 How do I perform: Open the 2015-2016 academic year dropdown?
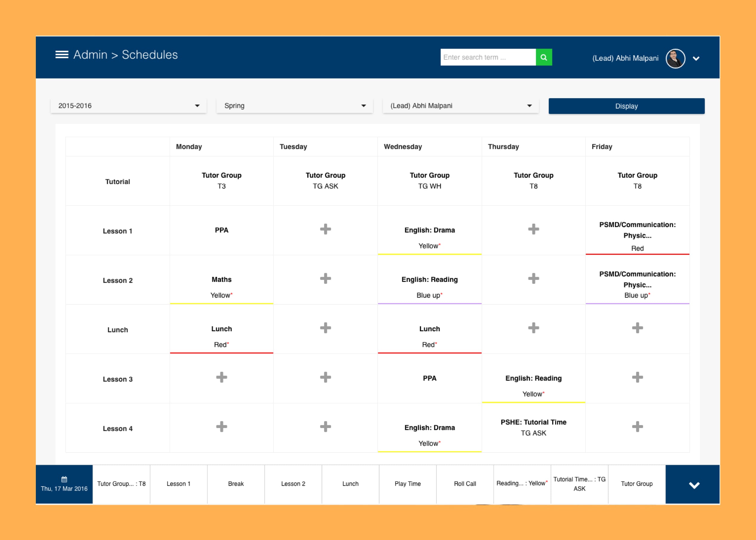[129, 106]
